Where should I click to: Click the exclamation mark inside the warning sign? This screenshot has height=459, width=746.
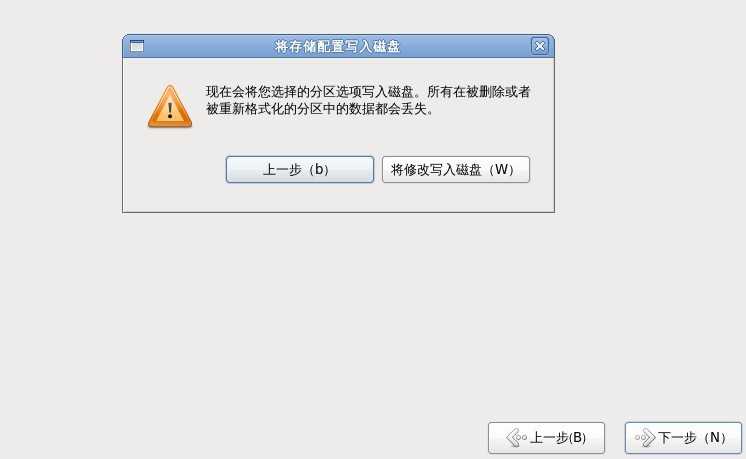click(x=170, y=110)
